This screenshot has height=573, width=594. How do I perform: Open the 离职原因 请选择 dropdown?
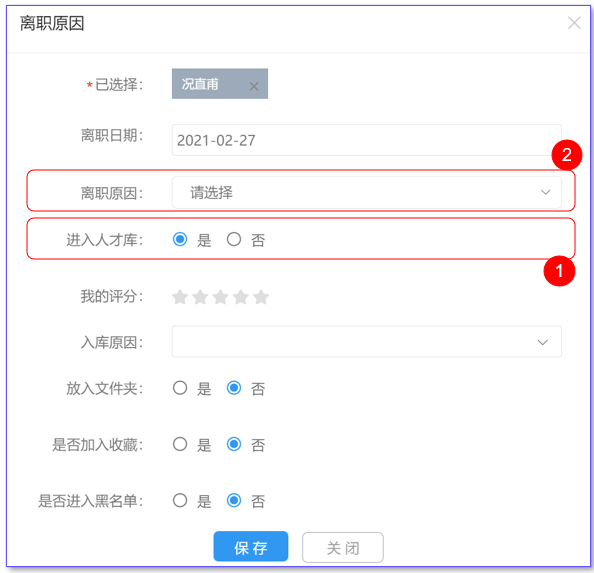click(367, 192)
